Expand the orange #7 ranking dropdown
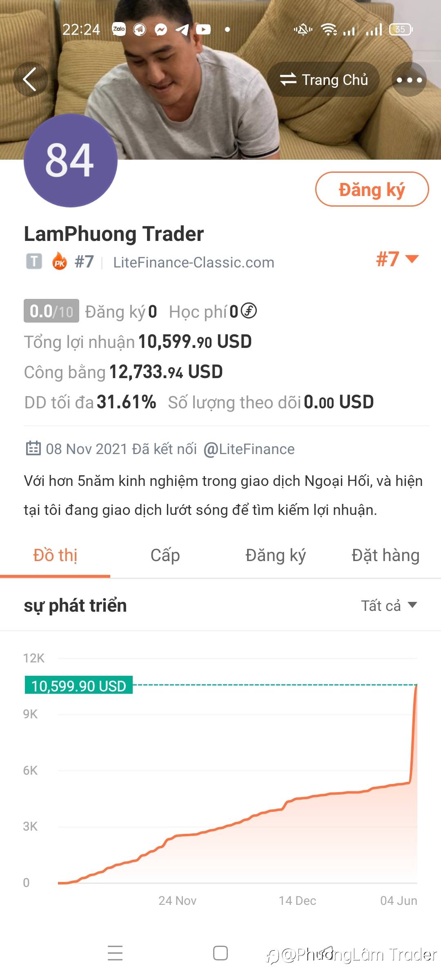This screenshot has width=441, height=980. [x=397, y=259]
